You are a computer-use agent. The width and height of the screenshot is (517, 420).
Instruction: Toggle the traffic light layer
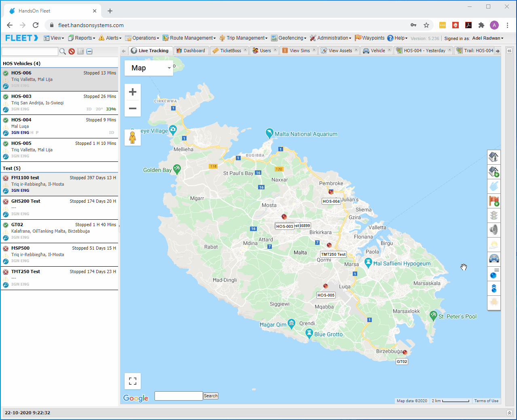[494, 215]
